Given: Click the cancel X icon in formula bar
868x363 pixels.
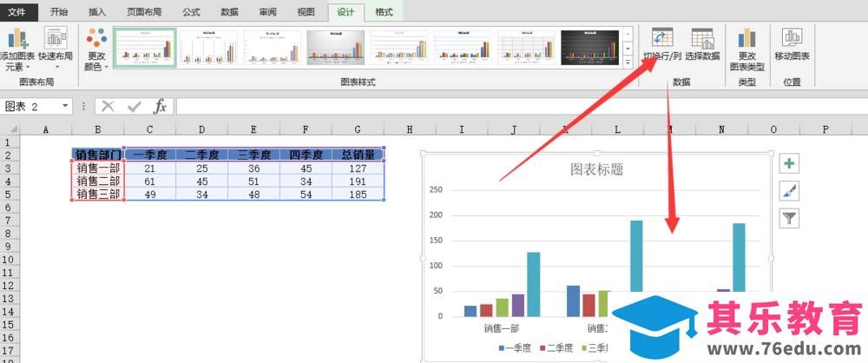Looking at the screenshot, I should point(108,107).
